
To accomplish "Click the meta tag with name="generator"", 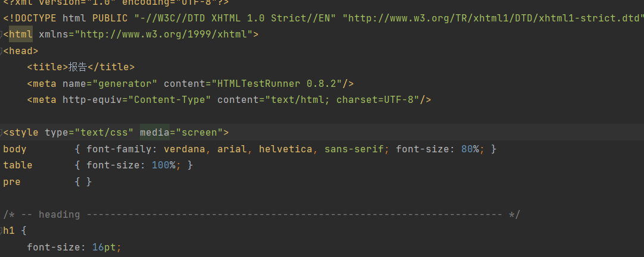I will click(190, 84).
